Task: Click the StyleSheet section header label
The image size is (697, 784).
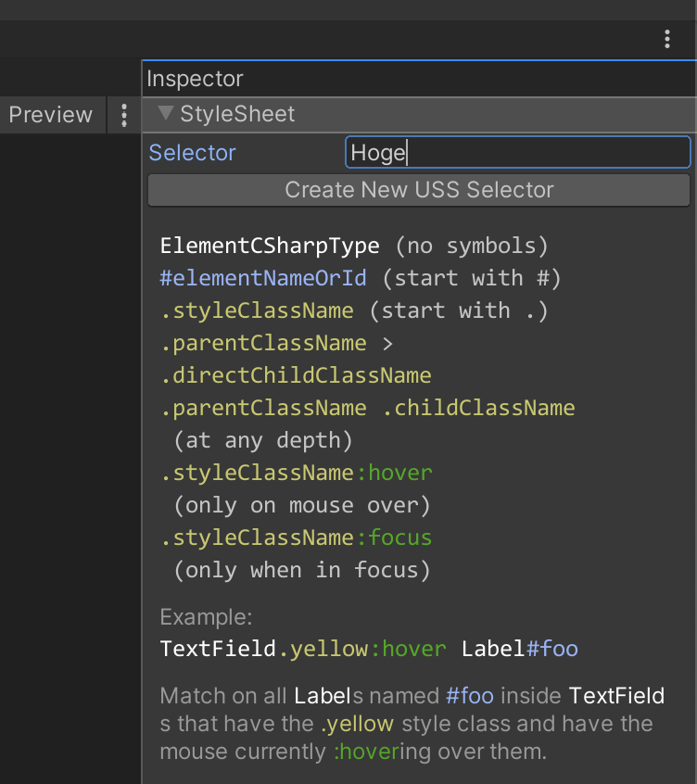Action: point(237,114)
